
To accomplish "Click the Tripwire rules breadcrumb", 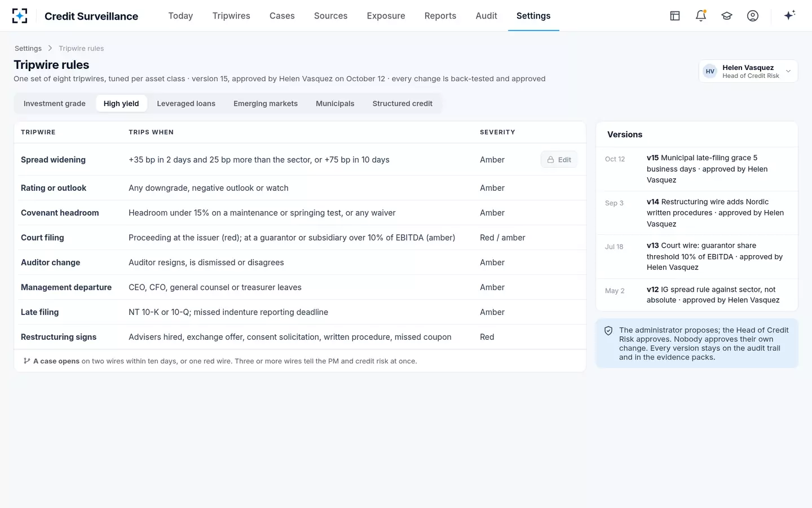I will pyautogui.click(x=81, y=49).
